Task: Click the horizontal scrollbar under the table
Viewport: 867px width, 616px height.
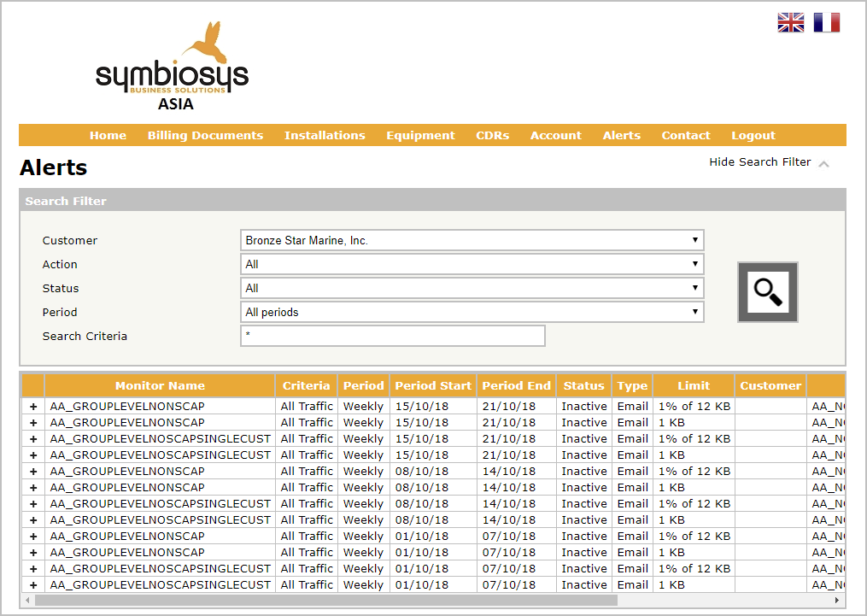Action: (x=325, y=600)
